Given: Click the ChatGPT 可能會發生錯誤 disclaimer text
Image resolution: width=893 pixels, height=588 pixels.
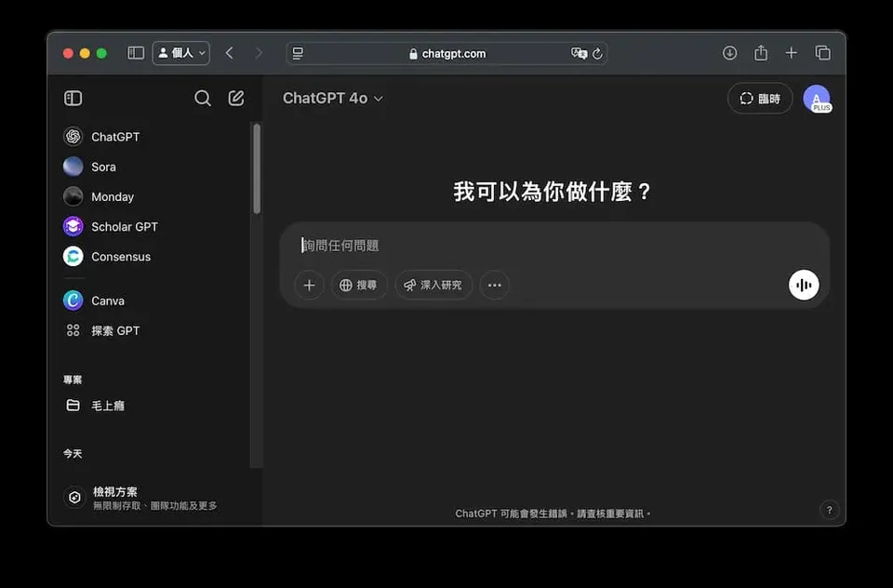Looking at the screenshot, I should (553, 514).
